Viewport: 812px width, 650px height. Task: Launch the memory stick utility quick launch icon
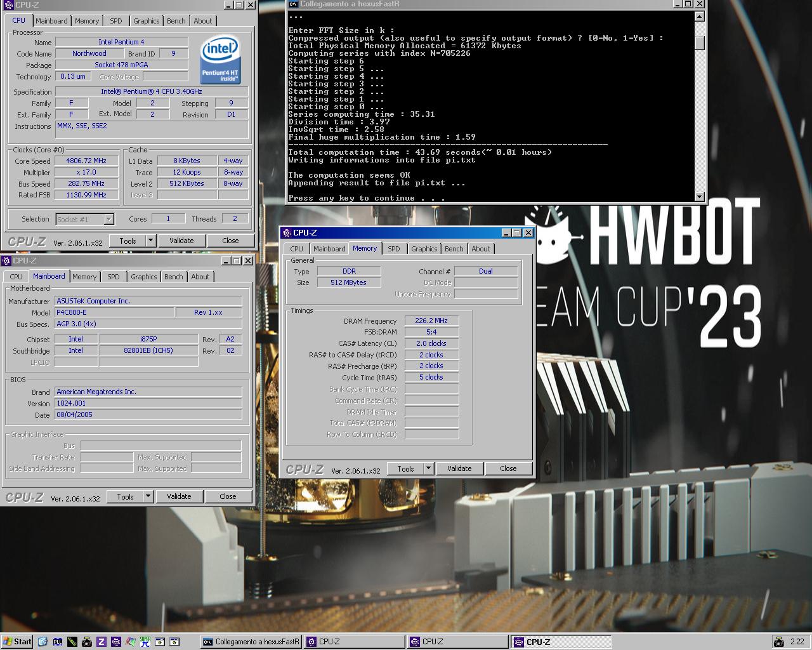pyautogui.click(x=72, y=642)
